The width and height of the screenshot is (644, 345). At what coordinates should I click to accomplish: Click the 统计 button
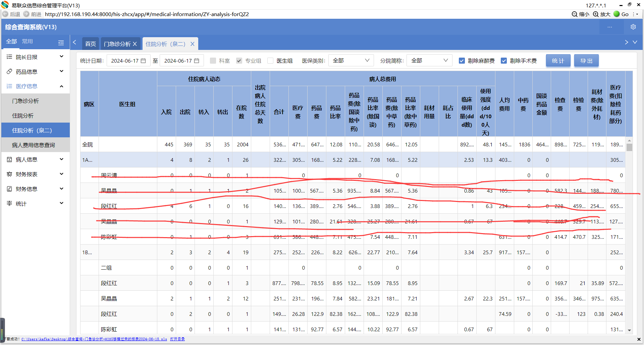tap(558, 61)
